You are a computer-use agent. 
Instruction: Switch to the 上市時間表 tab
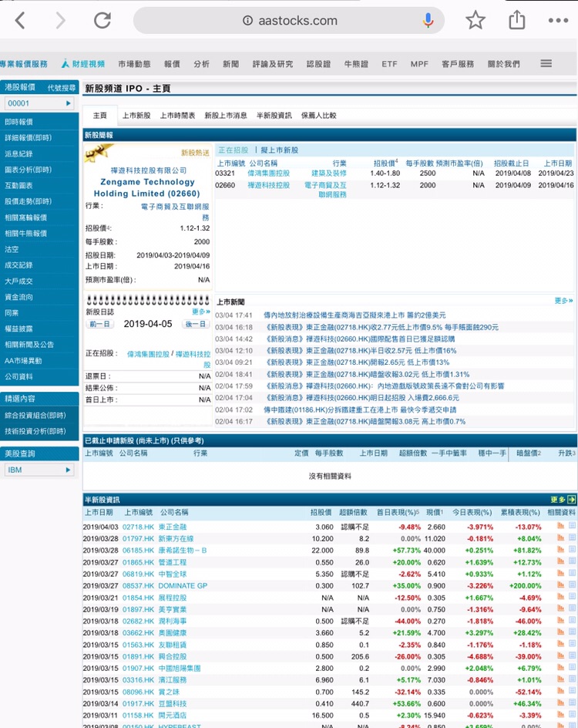pyautogui.click(x=178, y=115)
